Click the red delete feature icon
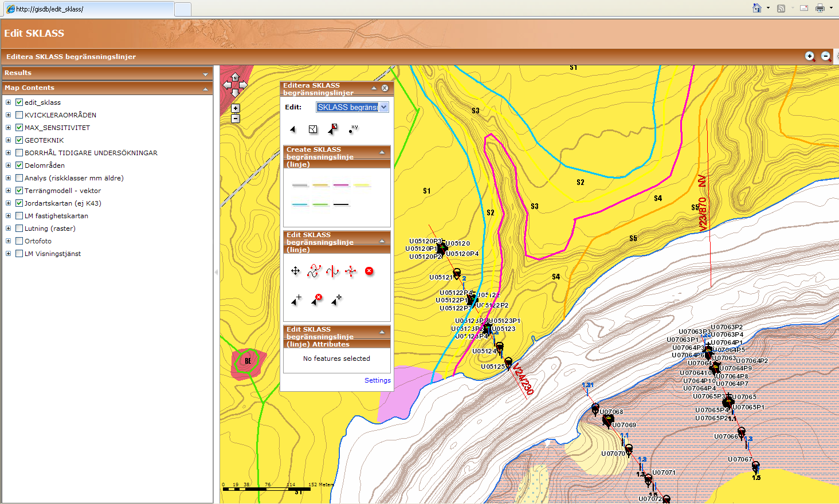The image size is (839, 504). click(x=369, y=271)
